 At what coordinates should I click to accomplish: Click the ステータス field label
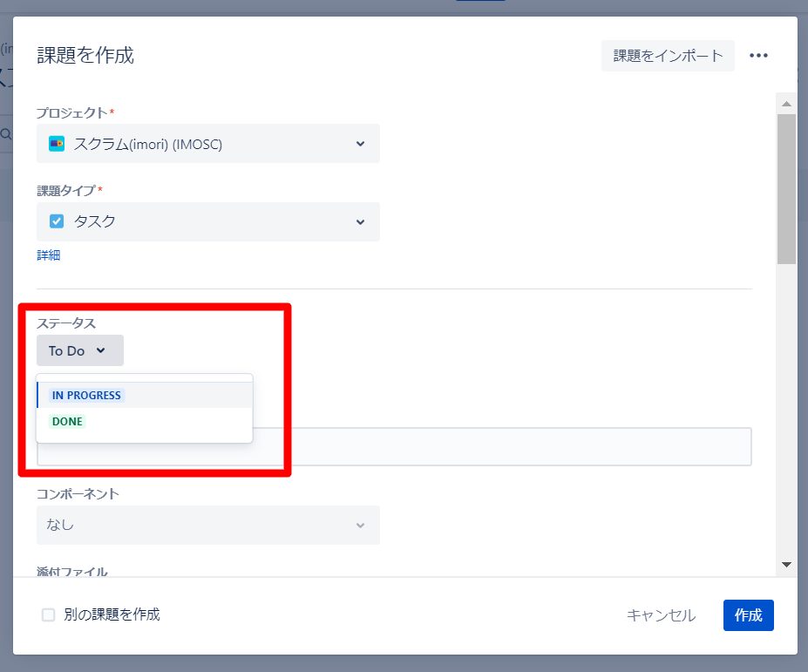pyautogui.click(x=66, y=323)
